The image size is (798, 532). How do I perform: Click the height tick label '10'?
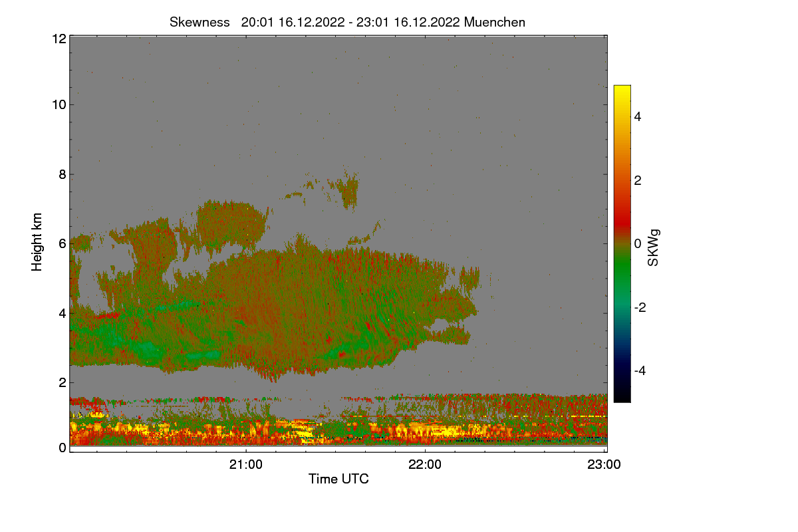click(58, 104)
